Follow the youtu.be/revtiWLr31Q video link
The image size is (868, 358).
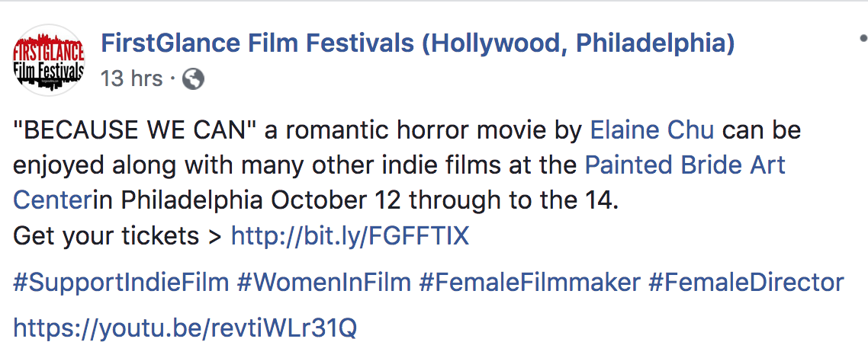pyautogui.click(x=185, y=328)
